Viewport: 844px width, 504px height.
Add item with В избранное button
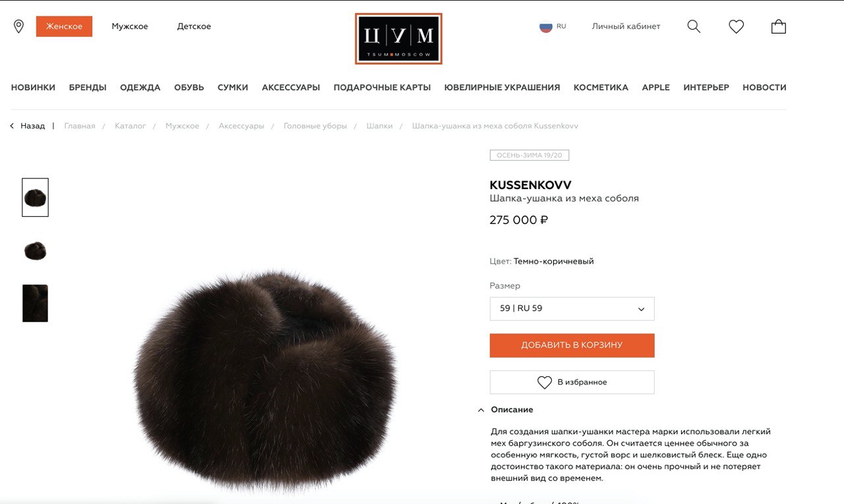point(572,382)
